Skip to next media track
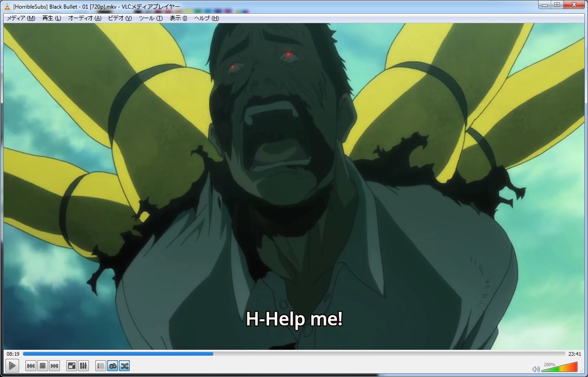This screenshot has width=588, height=377. point(54,366)
